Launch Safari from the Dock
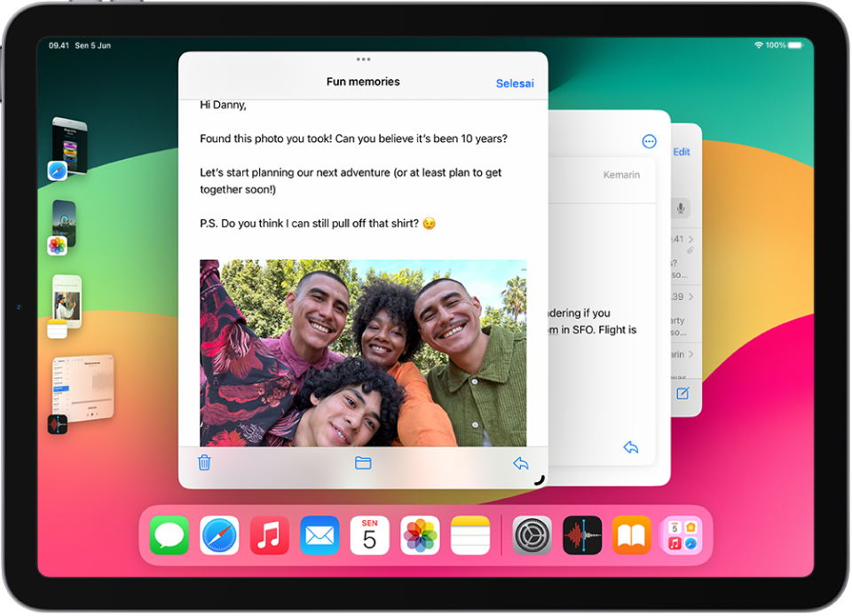Screen dimensions: 852x616 tap(219, 535)
